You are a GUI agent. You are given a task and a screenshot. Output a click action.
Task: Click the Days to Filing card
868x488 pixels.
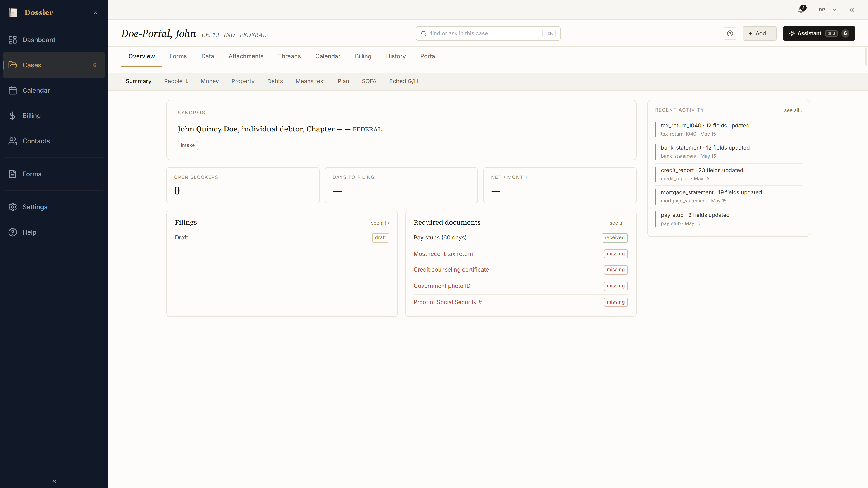401,185
